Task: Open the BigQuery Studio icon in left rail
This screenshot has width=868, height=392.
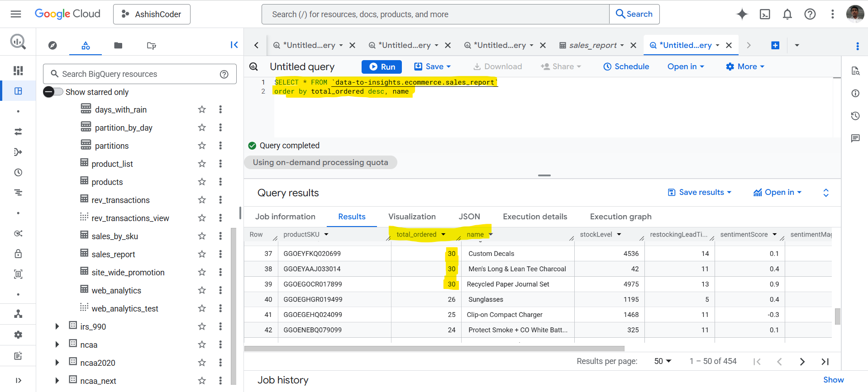Action: 18,91
